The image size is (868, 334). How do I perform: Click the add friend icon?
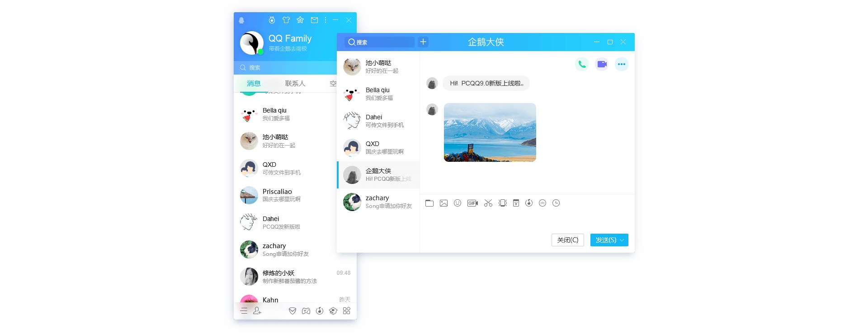pyautogui.click(x=257, y=311)
